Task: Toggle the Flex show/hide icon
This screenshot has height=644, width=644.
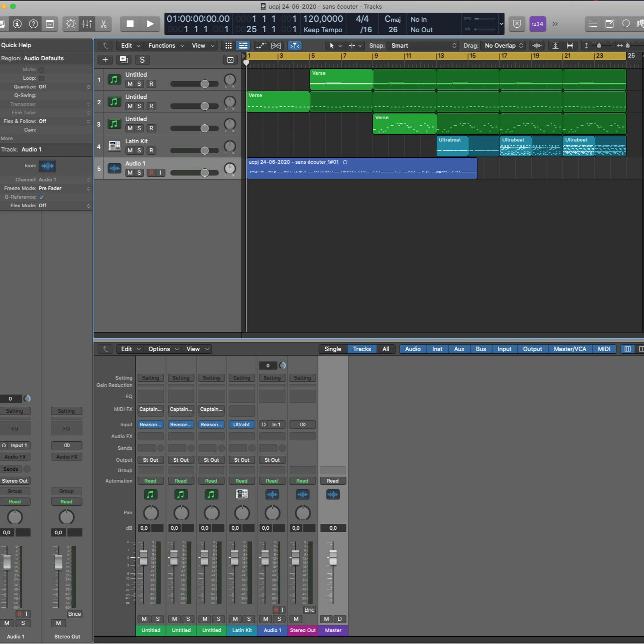Action: (276, 46)
